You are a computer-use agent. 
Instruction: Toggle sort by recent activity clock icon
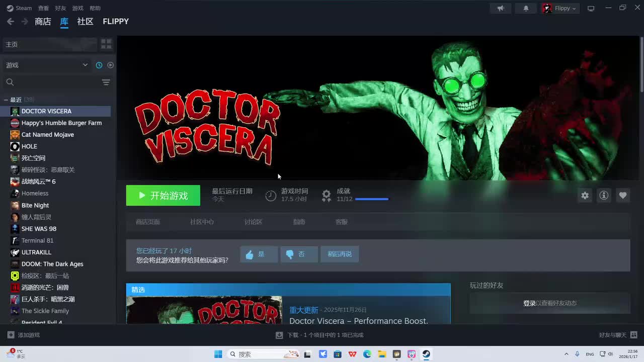99,65
